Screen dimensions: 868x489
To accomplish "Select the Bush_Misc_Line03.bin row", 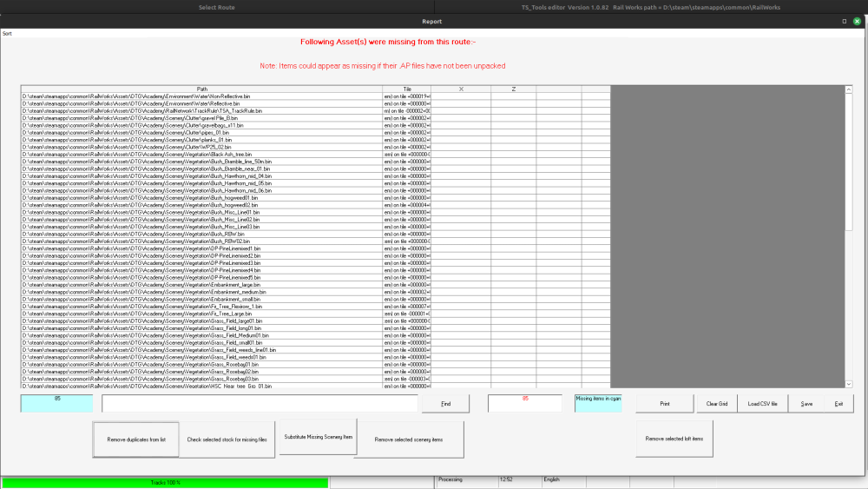I will pyautogui.click(x=316, y=227).
